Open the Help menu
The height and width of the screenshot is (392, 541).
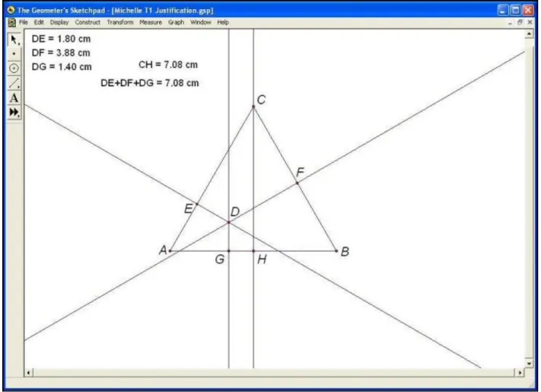point(223,22)
